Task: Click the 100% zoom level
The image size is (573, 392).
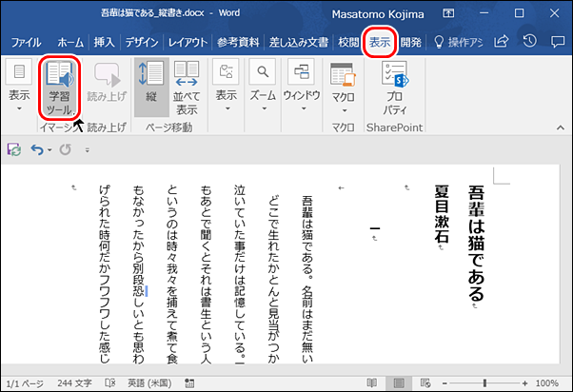Action: pos(546,383)
